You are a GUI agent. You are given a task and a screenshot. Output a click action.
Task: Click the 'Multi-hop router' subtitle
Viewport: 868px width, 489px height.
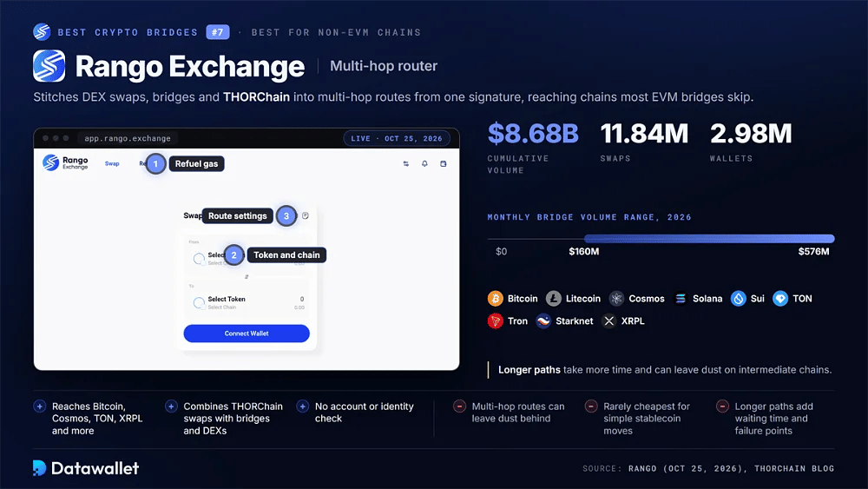click(384, 66)
